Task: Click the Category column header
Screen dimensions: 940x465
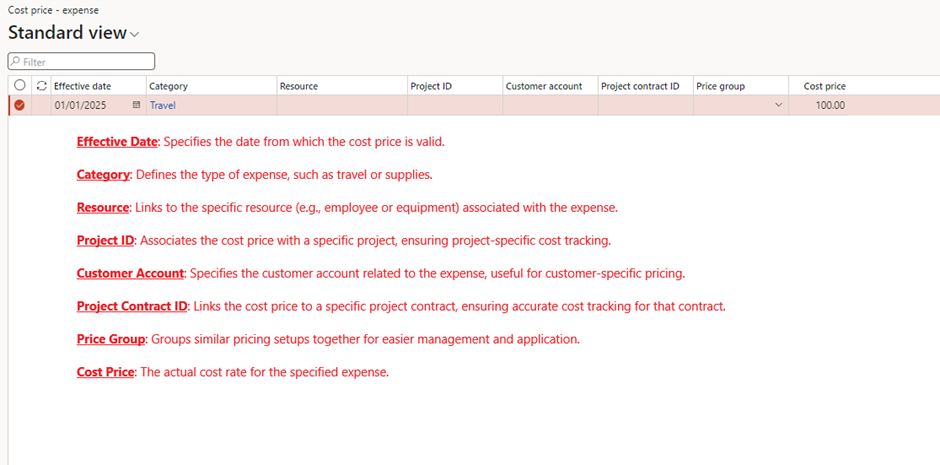Action: click(168, 86)
